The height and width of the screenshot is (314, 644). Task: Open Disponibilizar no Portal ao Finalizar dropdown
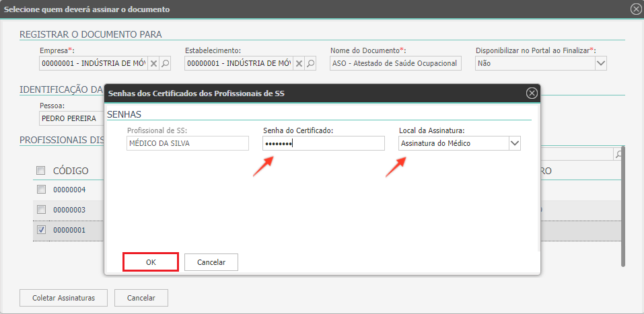click(600, 64)
